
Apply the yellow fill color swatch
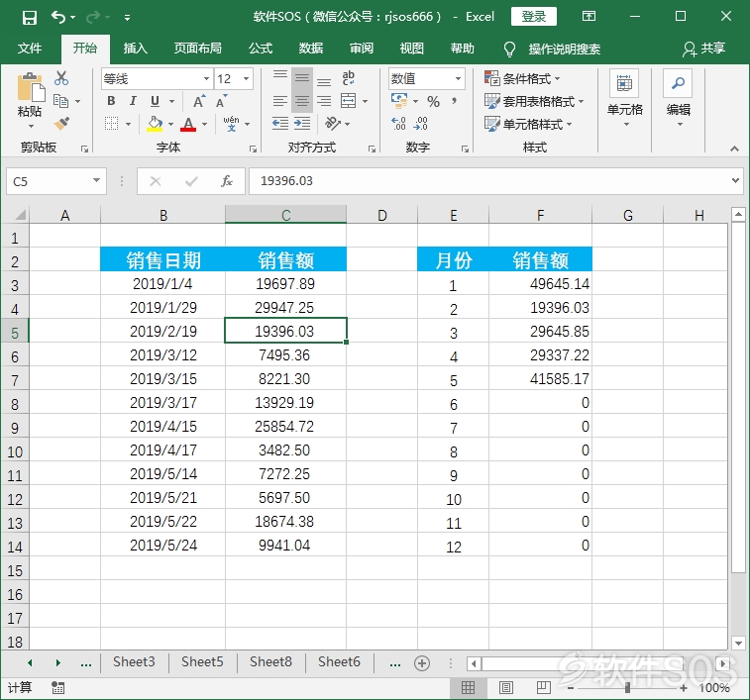[x=155, y=124]
